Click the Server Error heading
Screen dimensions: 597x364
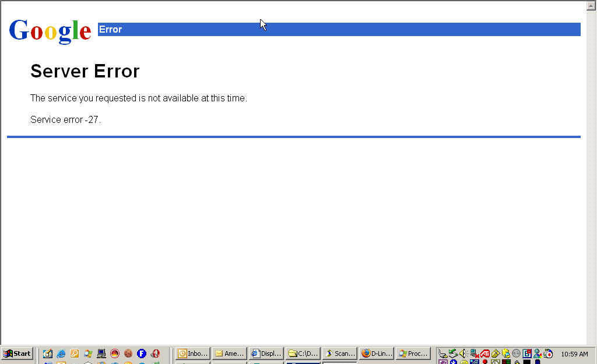[85, 71]
